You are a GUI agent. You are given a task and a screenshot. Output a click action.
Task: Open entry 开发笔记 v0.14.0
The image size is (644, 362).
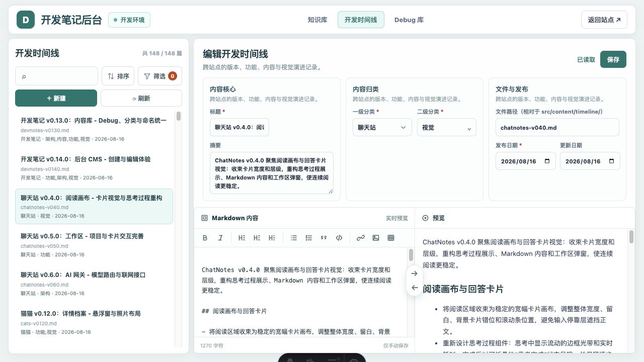94,168
